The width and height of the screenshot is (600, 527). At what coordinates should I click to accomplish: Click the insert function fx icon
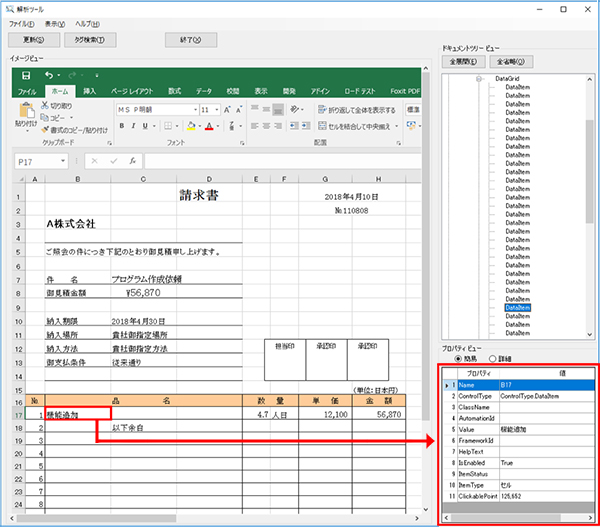132,161
